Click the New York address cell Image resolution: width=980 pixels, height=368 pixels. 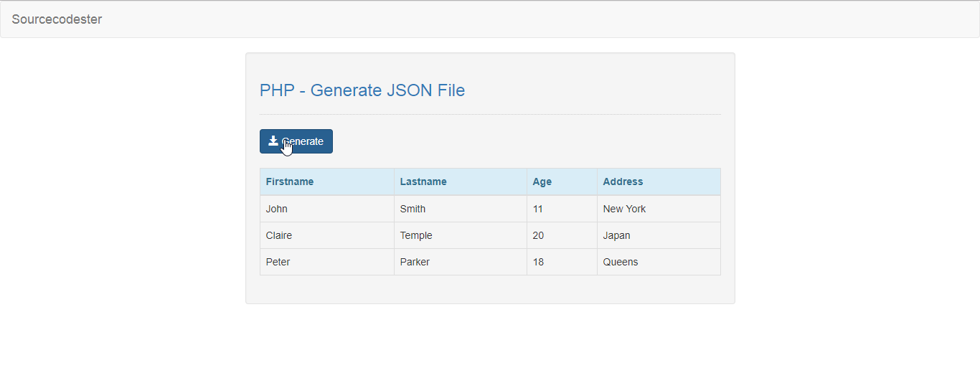tap(659, 209)
